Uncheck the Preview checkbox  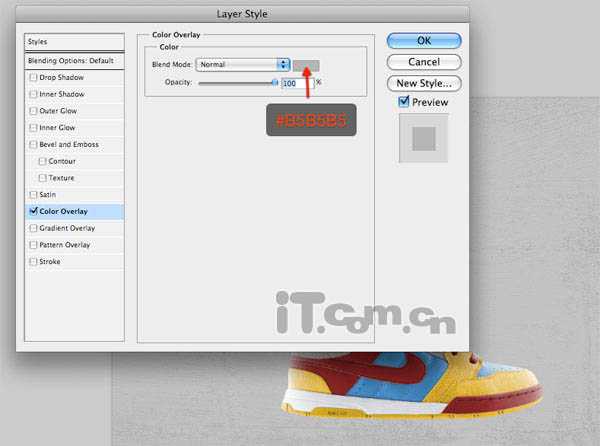point(404,102)
